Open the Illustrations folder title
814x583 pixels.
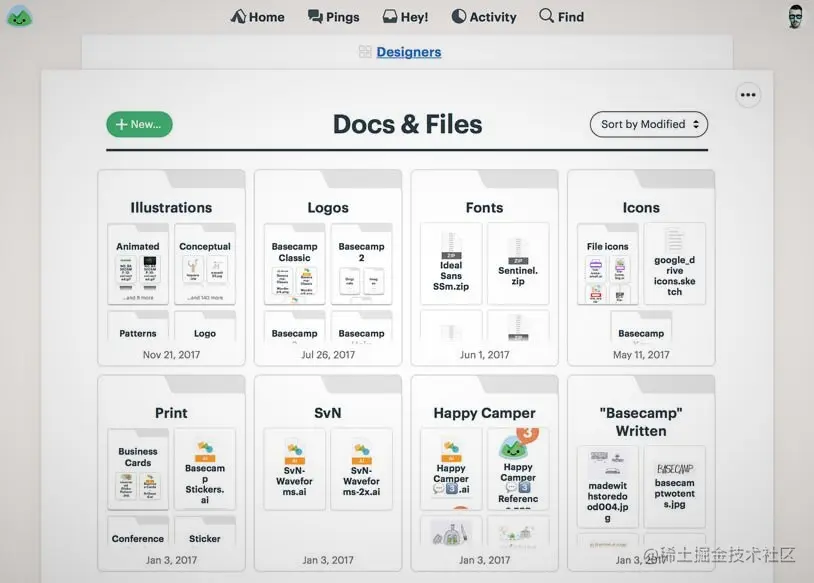(x=171, y=208)
